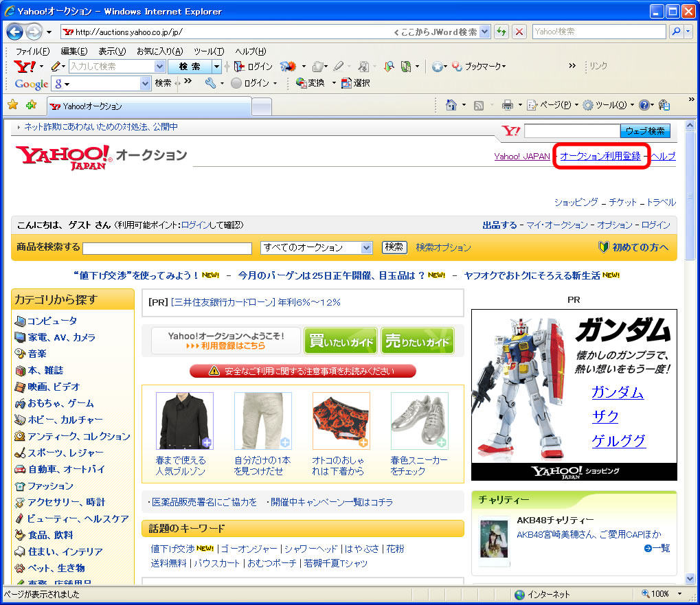This screenshot has height=605, width=700.
Task: Click the wrench icon on the Google toolbar
Action: (x=210, y=83)
